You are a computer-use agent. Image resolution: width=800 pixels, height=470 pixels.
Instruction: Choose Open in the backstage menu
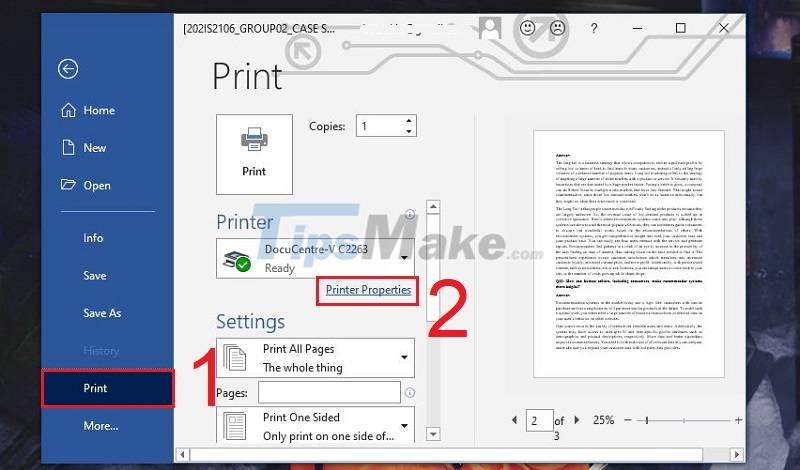(86, 185)
